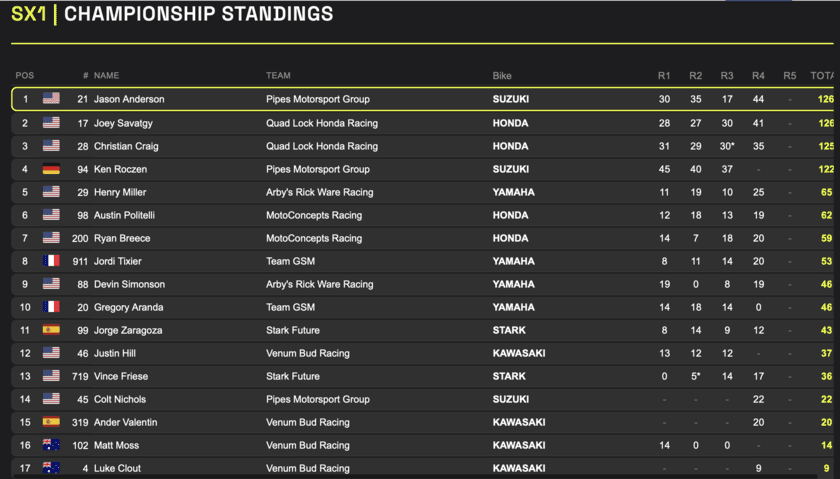Click the SX1 class label

pyautogui.click(x=29, y=15)
